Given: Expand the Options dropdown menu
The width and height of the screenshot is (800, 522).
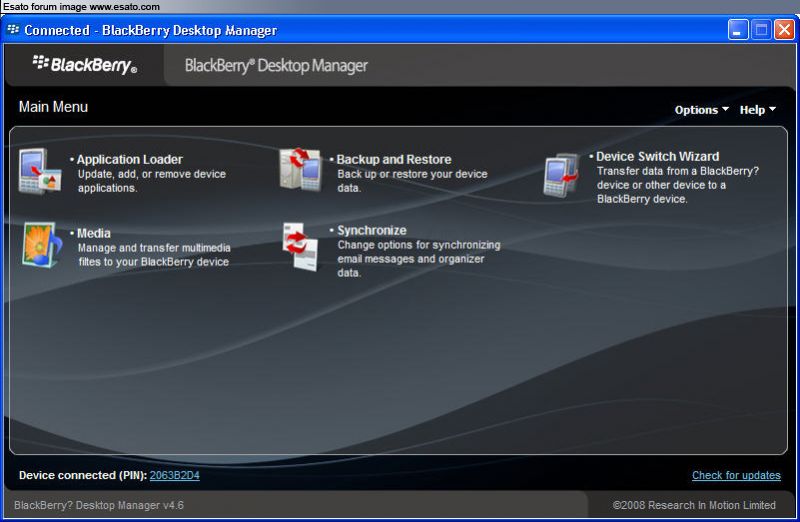Looking at the screenshot, I should 701,110.
